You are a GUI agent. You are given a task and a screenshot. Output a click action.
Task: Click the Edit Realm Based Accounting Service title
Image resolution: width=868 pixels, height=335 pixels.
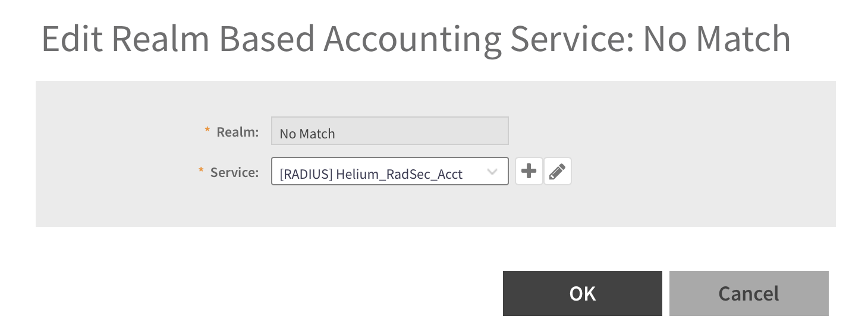(x=416, y=40)
